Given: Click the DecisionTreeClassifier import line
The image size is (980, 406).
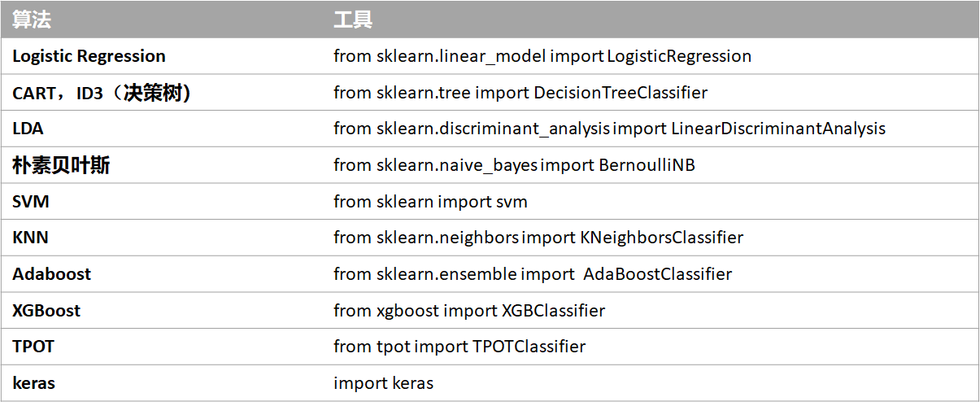Looking at the screenshot, I should [520, 93].
